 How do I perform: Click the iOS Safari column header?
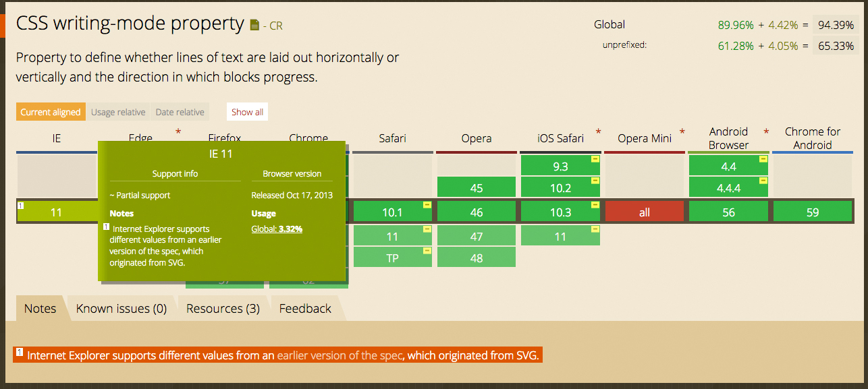[x=560, y=138]
